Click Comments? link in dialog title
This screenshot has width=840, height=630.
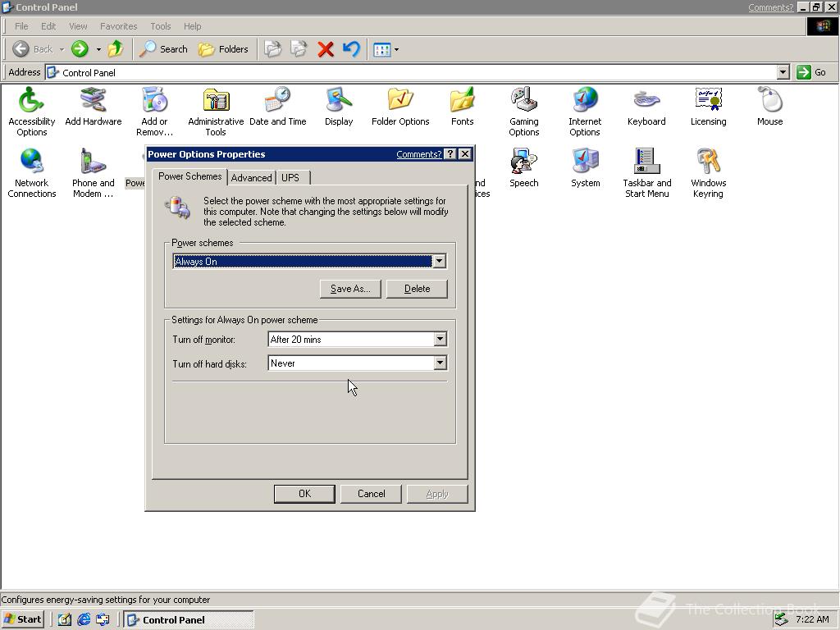pos(419,154)
